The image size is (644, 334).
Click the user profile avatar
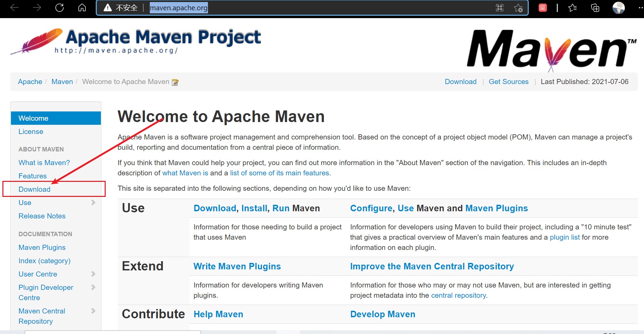click(618, 8)
